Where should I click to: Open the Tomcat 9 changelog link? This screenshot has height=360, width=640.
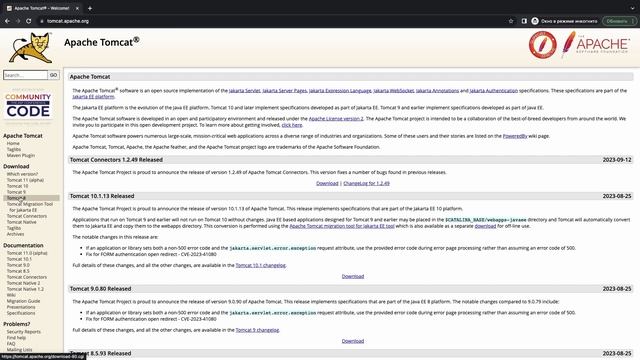tap(257, 330)
